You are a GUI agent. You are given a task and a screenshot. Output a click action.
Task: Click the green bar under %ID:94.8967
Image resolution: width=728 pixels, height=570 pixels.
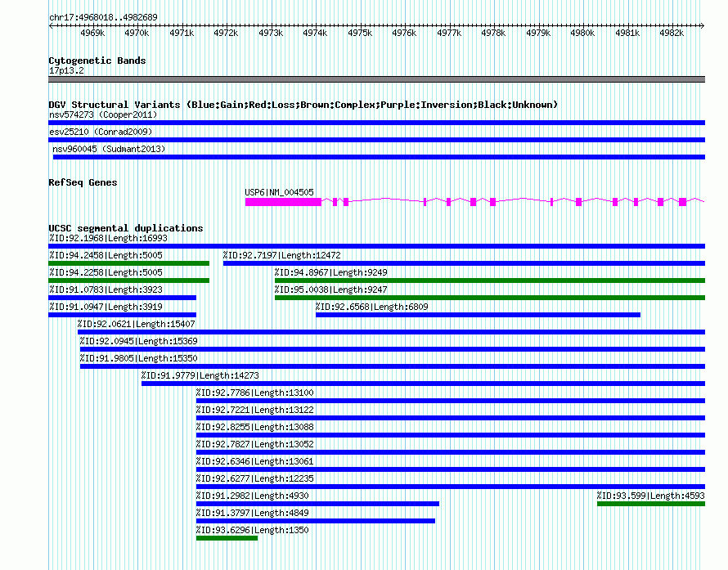click(490, 281)
